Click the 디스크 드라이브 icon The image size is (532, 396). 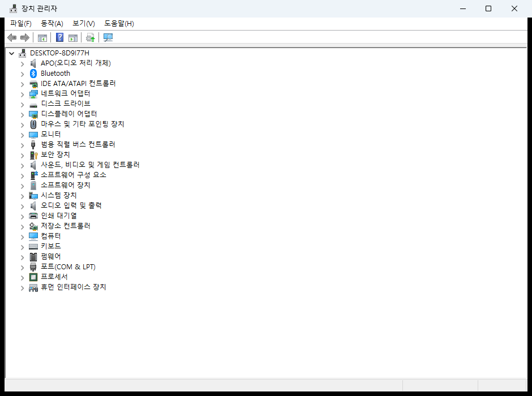pyautogui.click(x=33, y=105)
